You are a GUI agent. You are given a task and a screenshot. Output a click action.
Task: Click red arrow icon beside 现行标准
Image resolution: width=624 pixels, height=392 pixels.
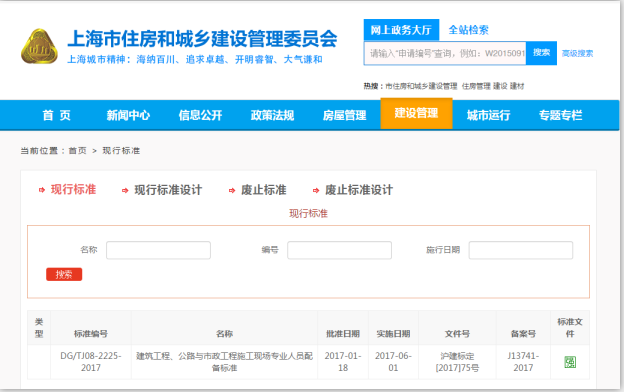point(42,190)
